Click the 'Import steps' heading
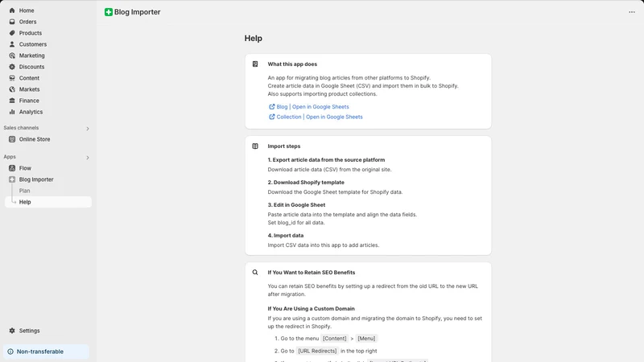 (x=284, y=146)
